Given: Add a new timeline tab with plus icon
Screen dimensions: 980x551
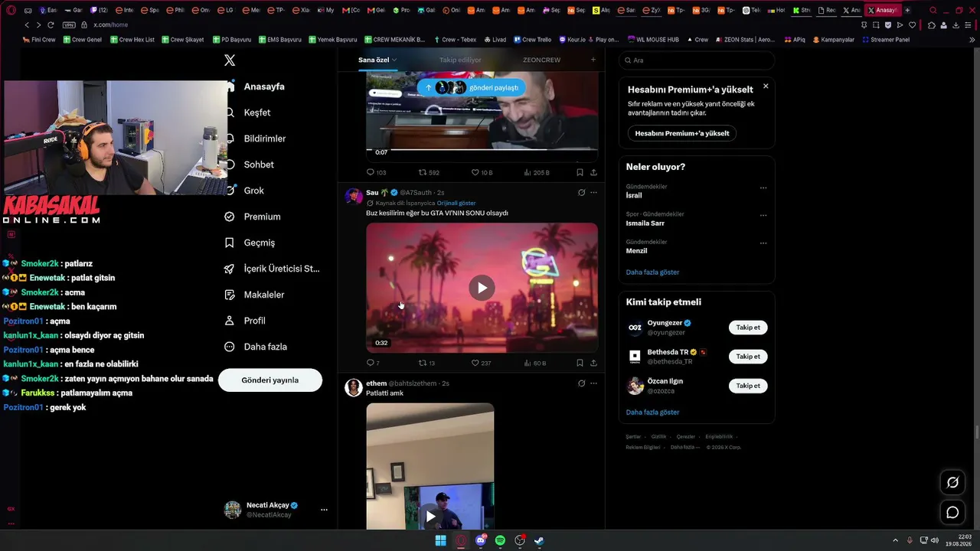Looking at the screenshot, I should [x=593, y=60].
